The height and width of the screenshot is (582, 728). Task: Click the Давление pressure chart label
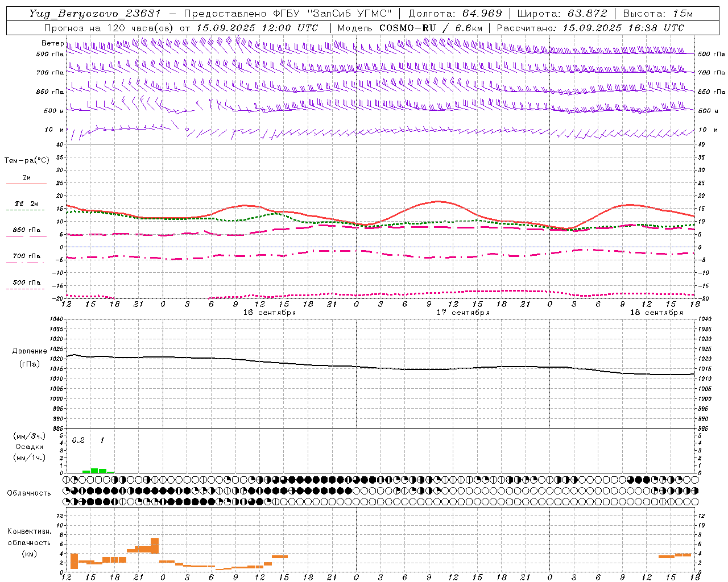point(30,351)
